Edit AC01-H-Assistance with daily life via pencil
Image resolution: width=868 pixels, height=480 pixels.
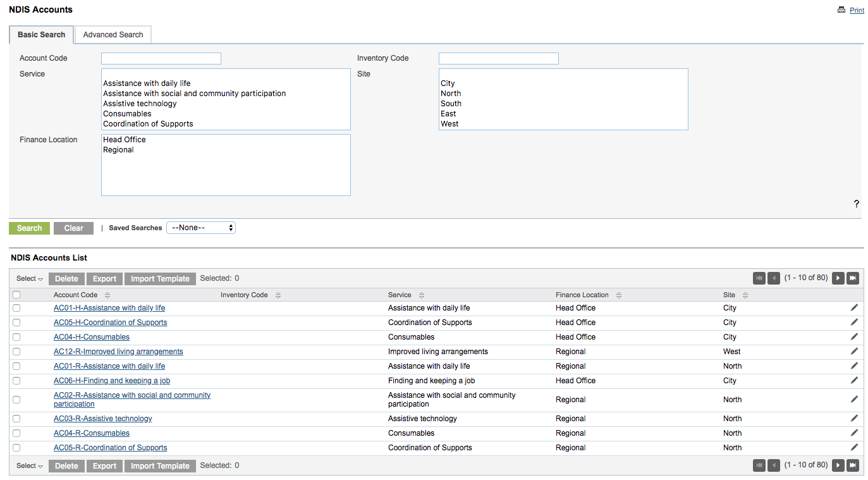point(854,307)
